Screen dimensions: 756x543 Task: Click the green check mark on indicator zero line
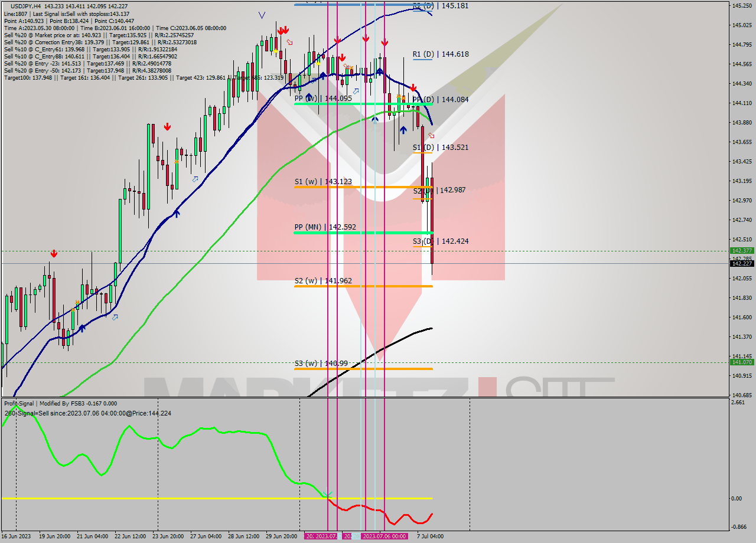point(328,494)
